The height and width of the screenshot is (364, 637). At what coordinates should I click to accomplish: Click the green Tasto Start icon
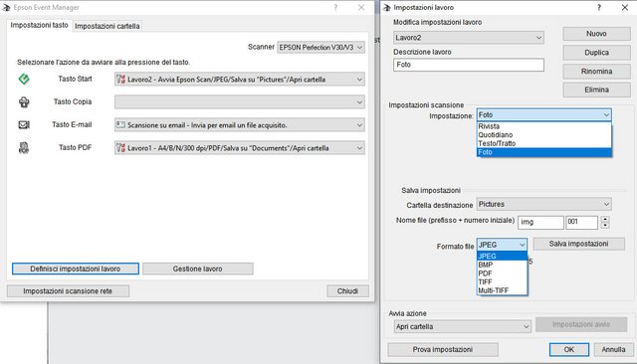tap(24, 79)
